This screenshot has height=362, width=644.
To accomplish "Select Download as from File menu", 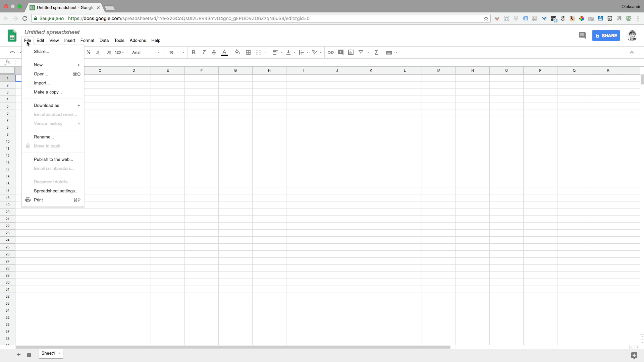I will pyautogui.click(x=46, y=106).
